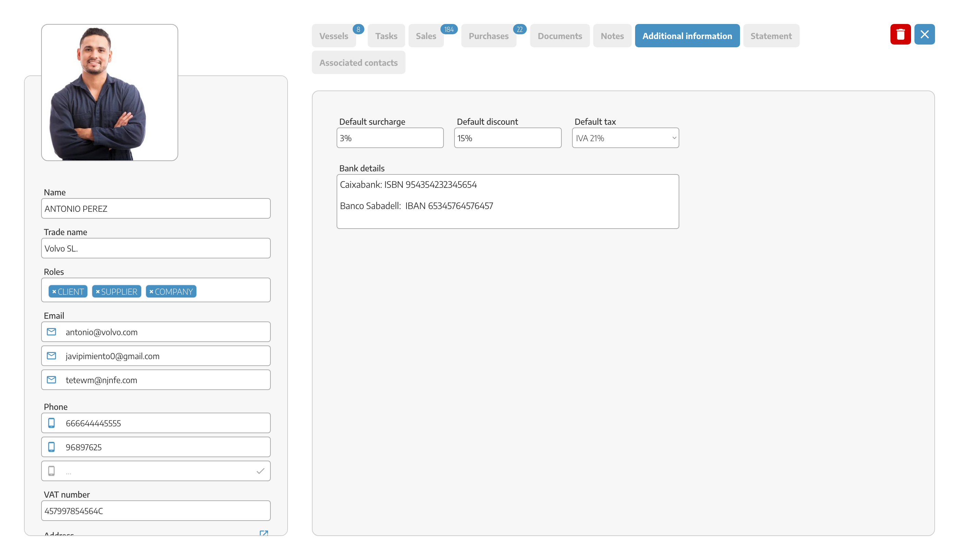
Task: Edit the javipimiento0@gmail.com email field
Action: (156, 356)
